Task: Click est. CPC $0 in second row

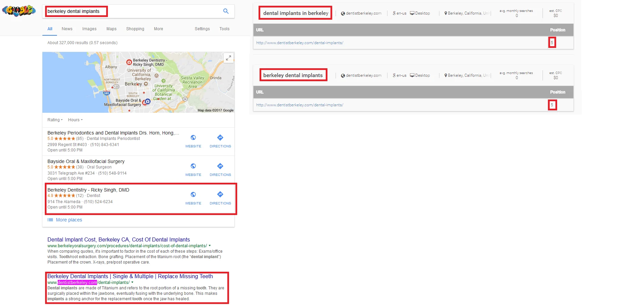Action: tap(555, 78)
